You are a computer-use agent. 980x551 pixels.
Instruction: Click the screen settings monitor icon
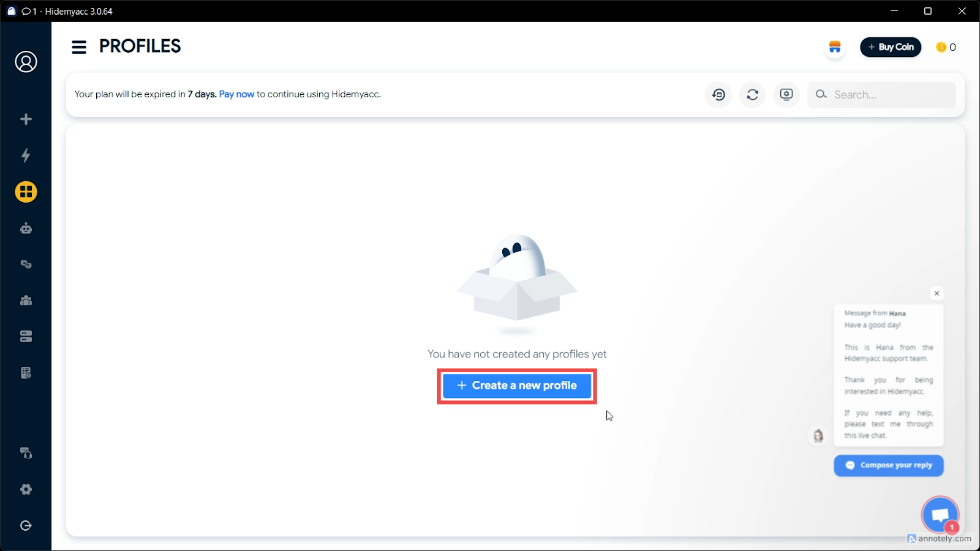[x=786, y=94]
